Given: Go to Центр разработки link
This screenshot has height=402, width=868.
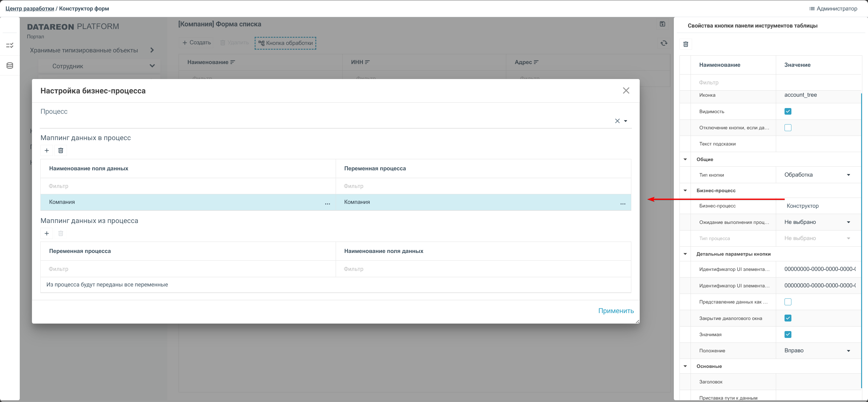Looking at the screenshot, I should 30,8.
